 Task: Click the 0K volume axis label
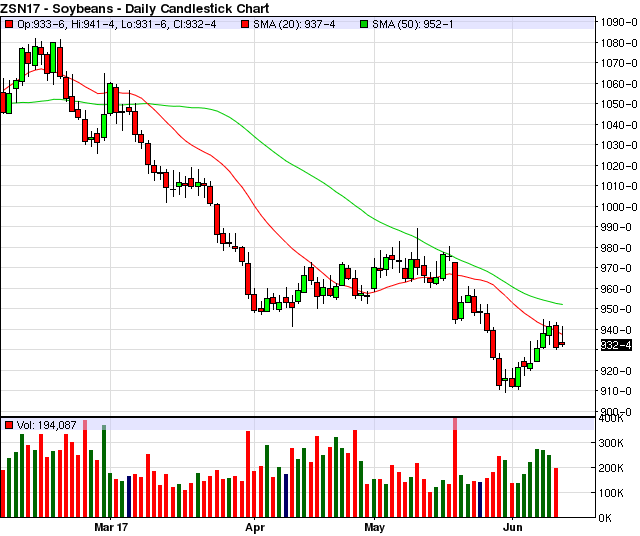(x=606, y=518)
